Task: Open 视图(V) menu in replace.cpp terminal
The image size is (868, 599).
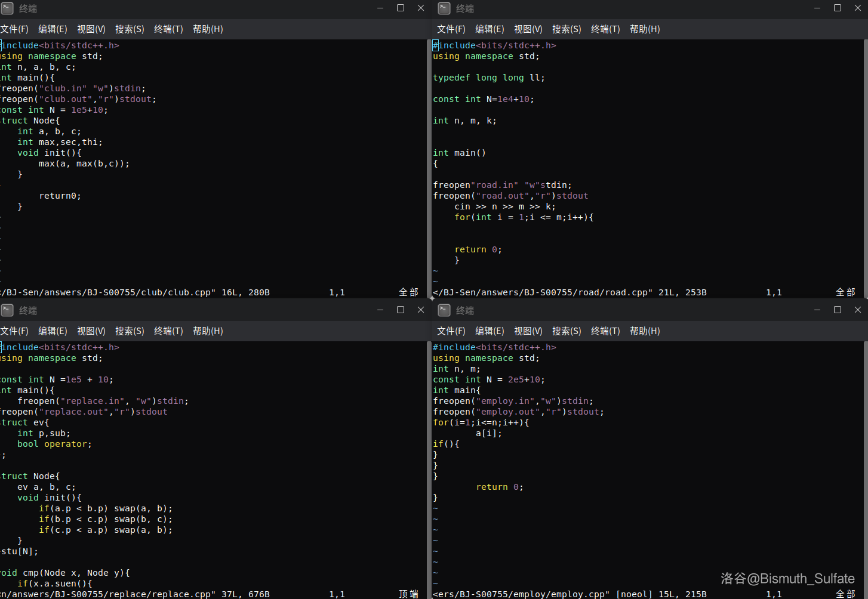Action: pyautogui.click(x=91, y=331)
